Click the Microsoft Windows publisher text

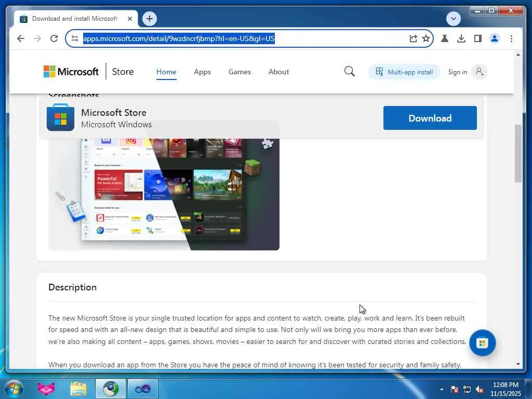pos(116,125)
